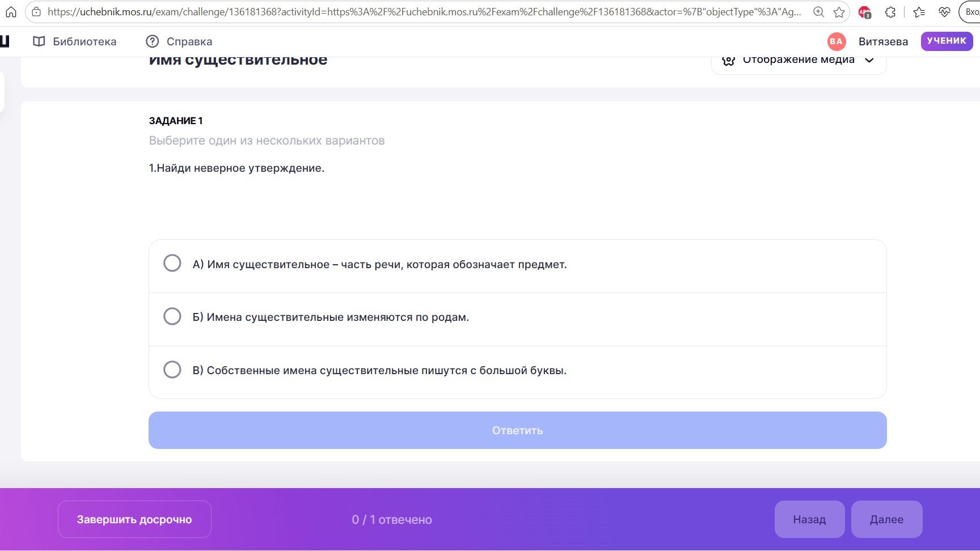Expand the Отображение медиа dropdown
The height and width of the screenshot is (551, 980).
coord(799,60)
